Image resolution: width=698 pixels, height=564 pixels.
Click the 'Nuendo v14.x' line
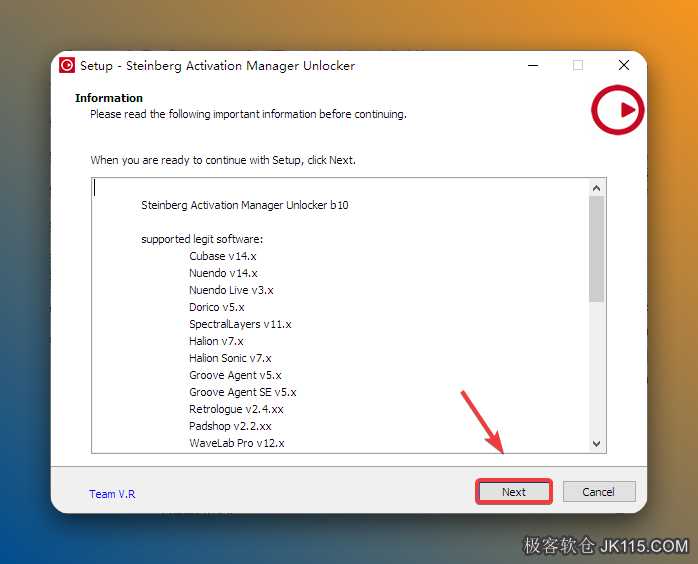[223, 273]
